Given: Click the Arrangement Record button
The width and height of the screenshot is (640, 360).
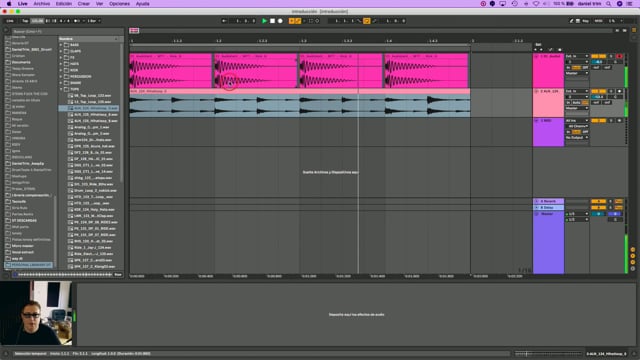Looking at the screenshot, I should 280,21.
